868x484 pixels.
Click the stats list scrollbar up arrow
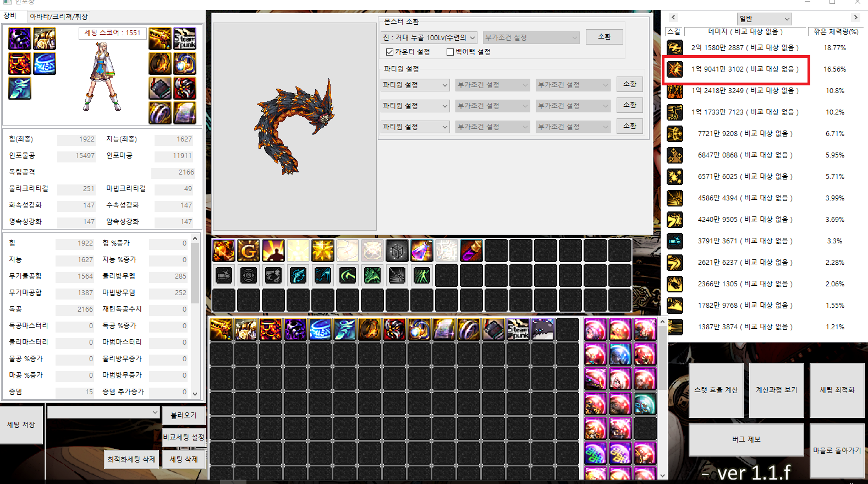point(195,238)
